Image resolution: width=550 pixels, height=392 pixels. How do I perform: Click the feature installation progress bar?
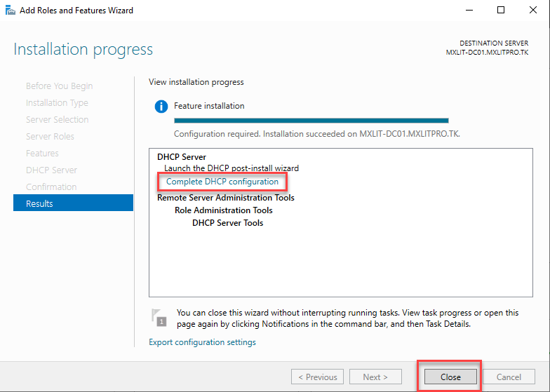click(311, 121)
